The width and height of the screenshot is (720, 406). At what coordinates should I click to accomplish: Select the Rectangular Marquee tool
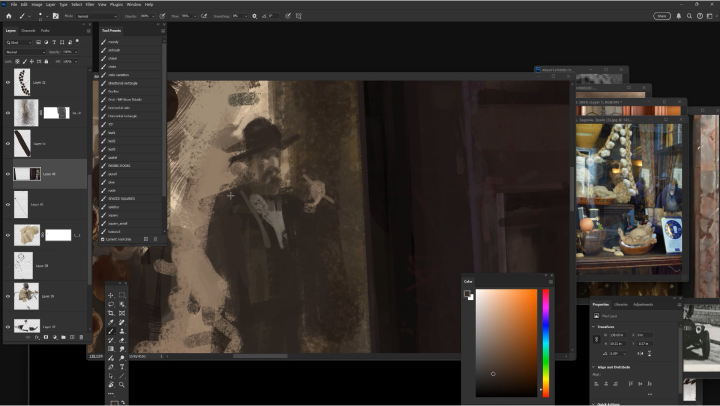tap(122, 295)
